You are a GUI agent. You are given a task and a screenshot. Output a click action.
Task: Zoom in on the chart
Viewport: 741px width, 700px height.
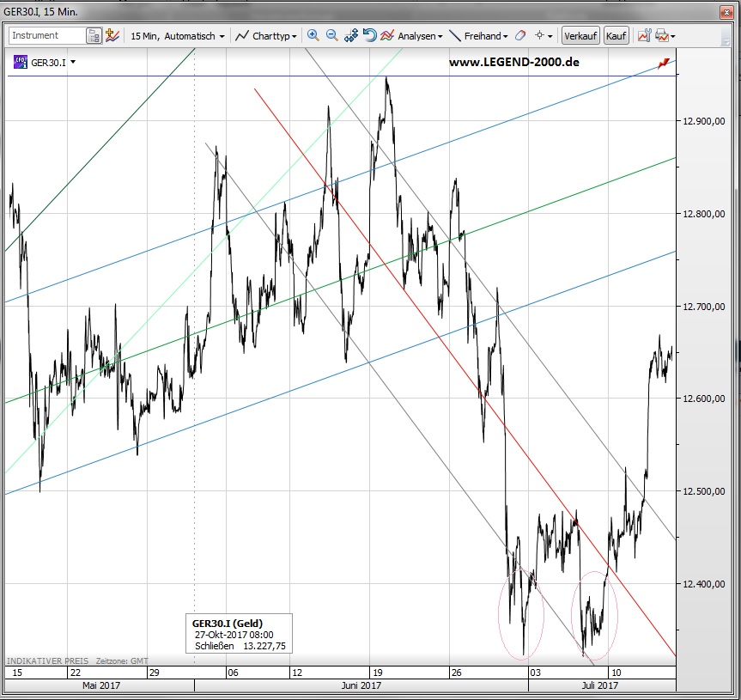pyautogui.click(x=313, y=36)
